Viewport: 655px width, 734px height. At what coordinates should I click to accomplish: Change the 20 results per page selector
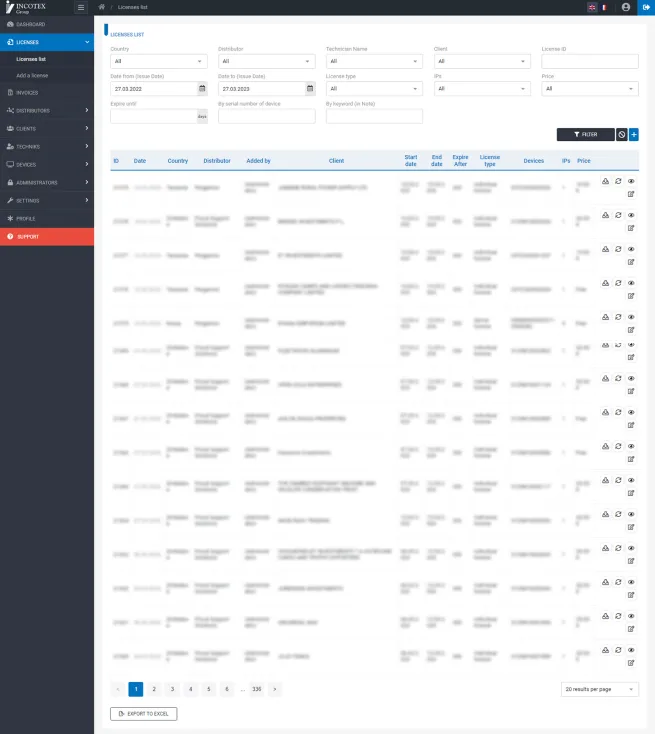[x=599, y=689]
